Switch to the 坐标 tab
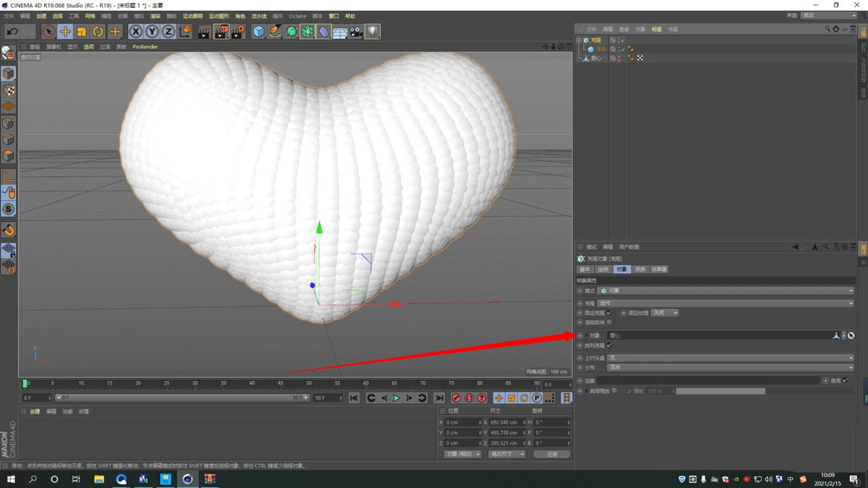Image resolution: width=868 pixels, height=488 pixels. (603, 269)
